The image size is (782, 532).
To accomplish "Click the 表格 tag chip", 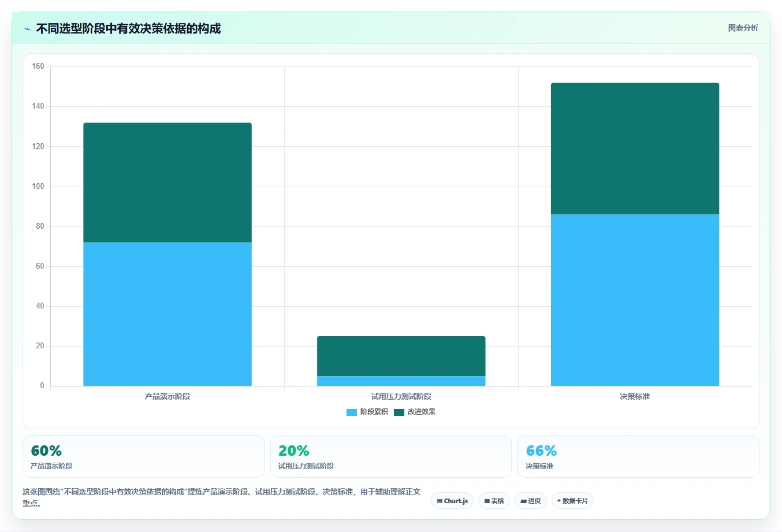I will 494,501.
